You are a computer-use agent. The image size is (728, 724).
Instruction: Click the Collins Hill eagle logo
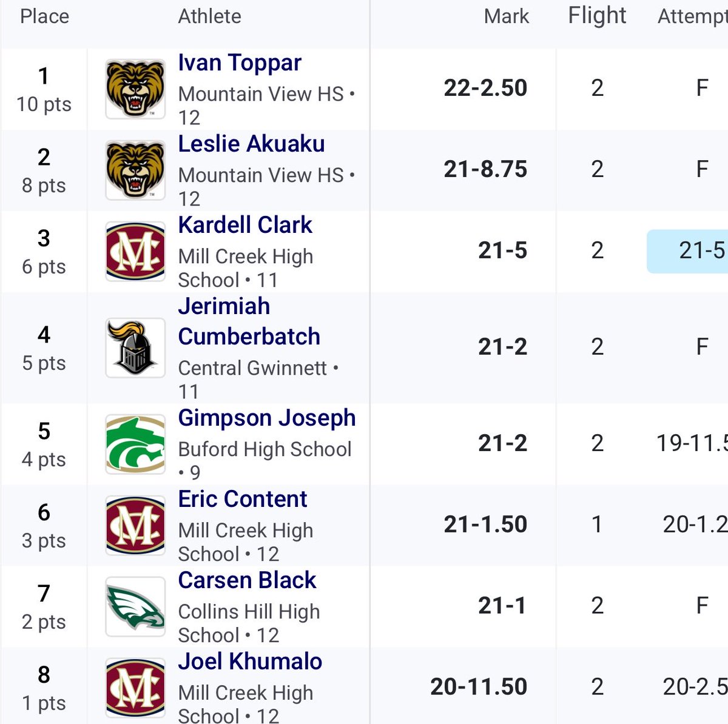click(x=135, y=606)
